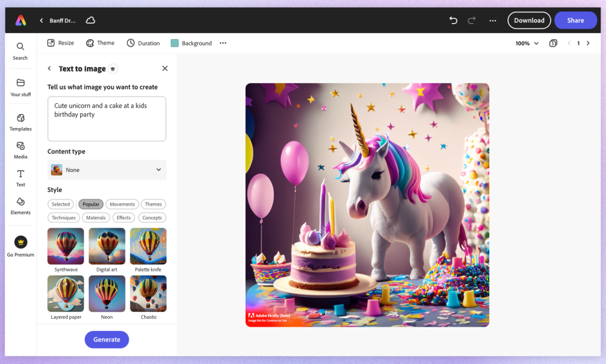This screenshot has height=364, width=606.
Task: Open the Theme palette option
Action: (100, 43)
